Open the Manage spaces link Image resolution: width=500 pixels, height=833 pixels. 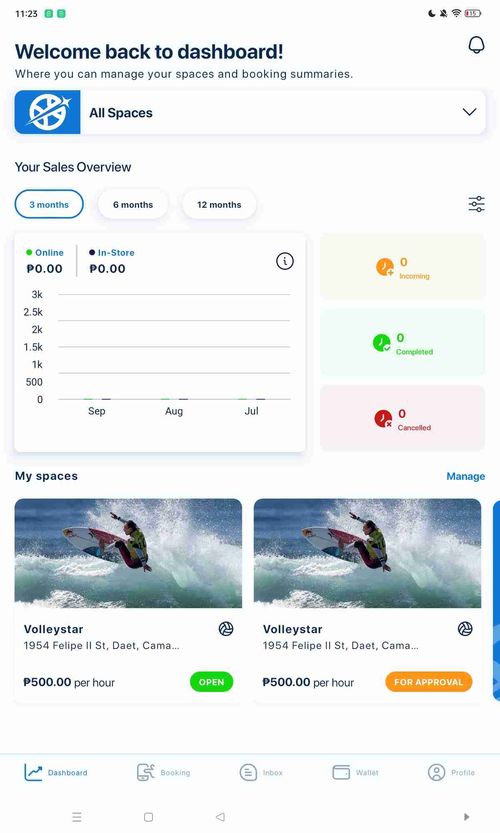tap(465, 477)
